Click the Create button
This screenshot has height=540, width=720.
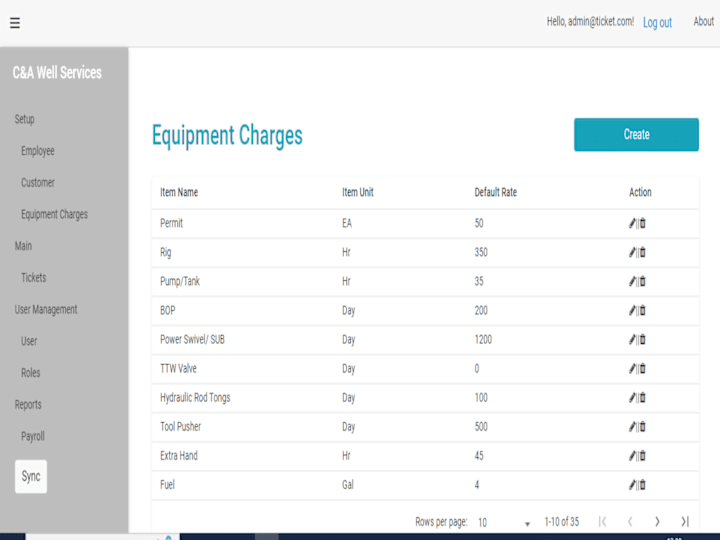click(x=636, y=135)
